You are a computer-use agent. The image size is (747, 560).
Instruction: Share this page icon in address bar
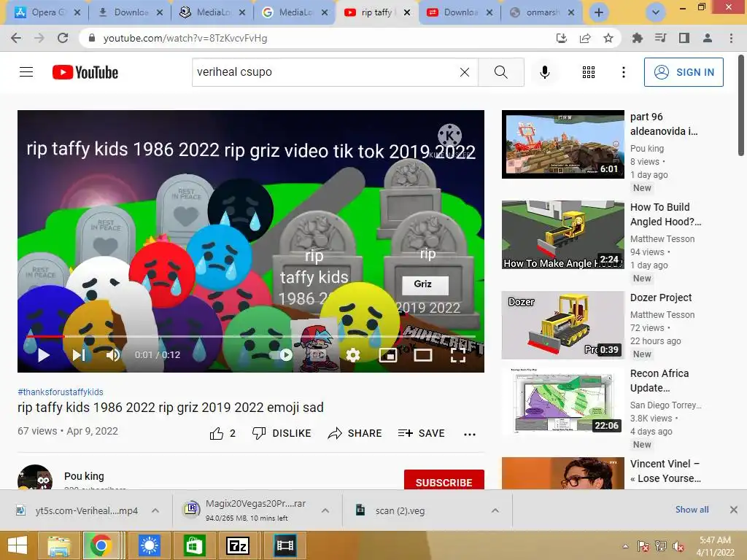pyautogui.click(x=585, y=38)
